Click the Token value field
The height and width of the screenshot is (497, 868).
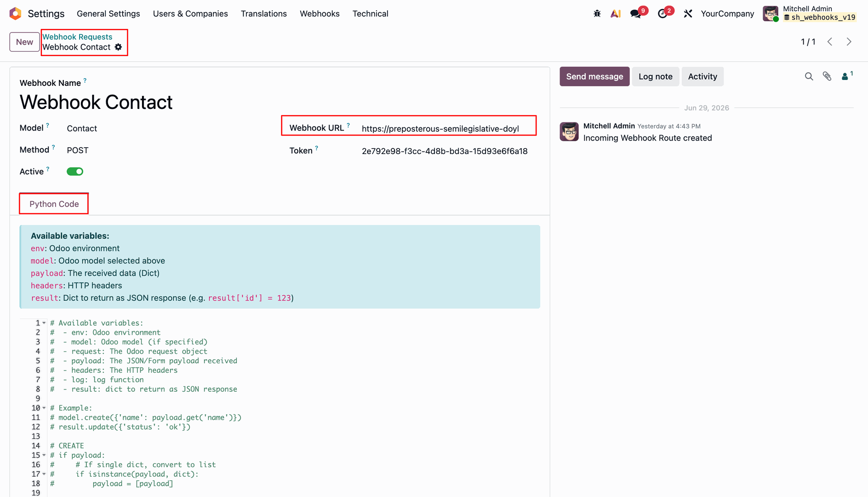[444, 151]
